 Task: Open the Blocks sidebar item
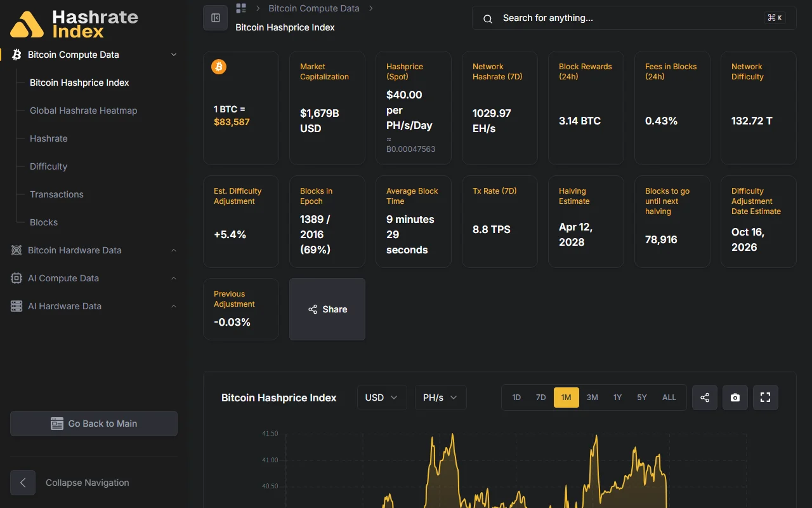click(44, 222)
